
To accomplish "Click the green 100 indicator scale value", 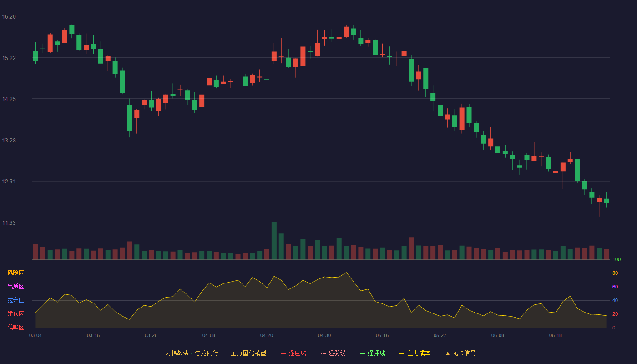I will [616, 259].
